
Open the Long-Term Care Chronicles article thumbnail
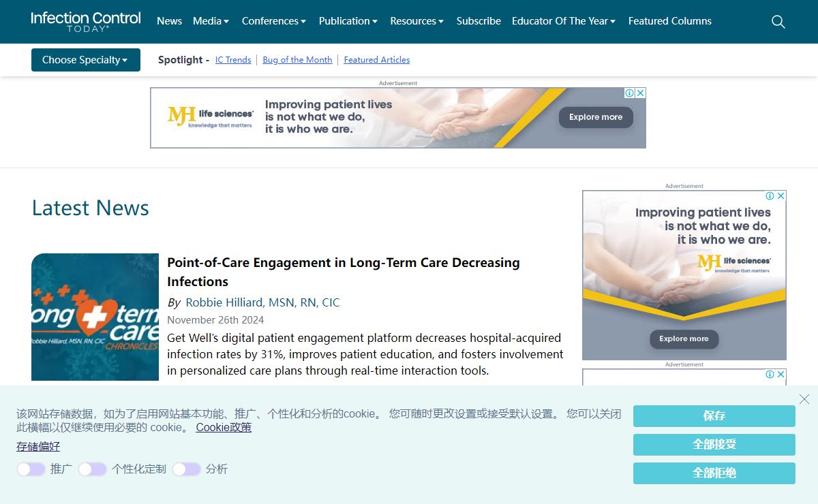click(x=95, y=317)
